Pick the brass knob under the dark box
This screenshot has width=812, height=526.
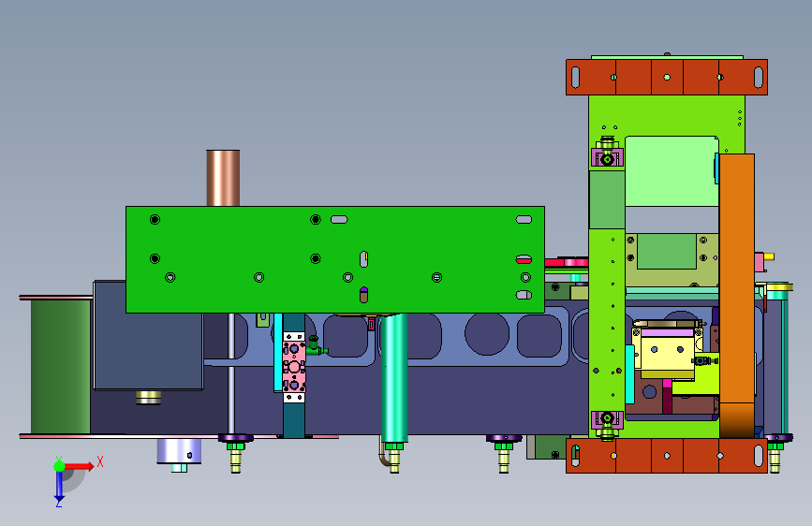pos(148,398)
